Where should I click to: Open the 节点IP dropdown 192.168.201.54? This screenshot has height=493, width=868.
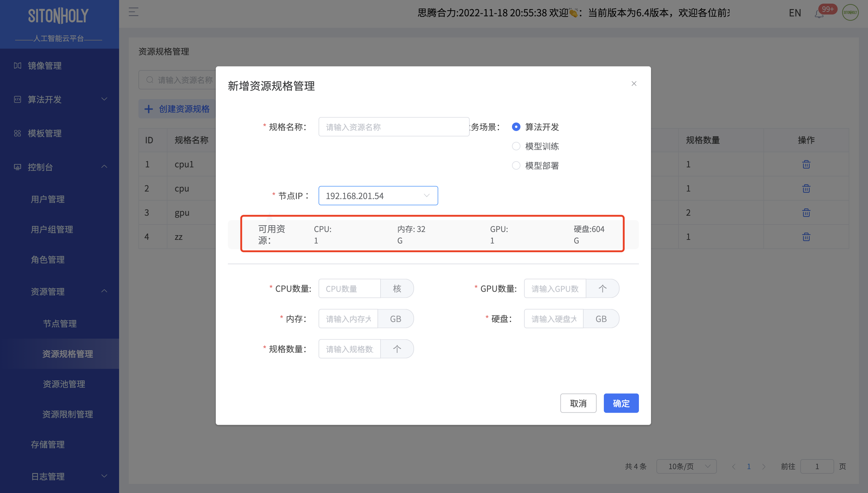pos(378,195)
